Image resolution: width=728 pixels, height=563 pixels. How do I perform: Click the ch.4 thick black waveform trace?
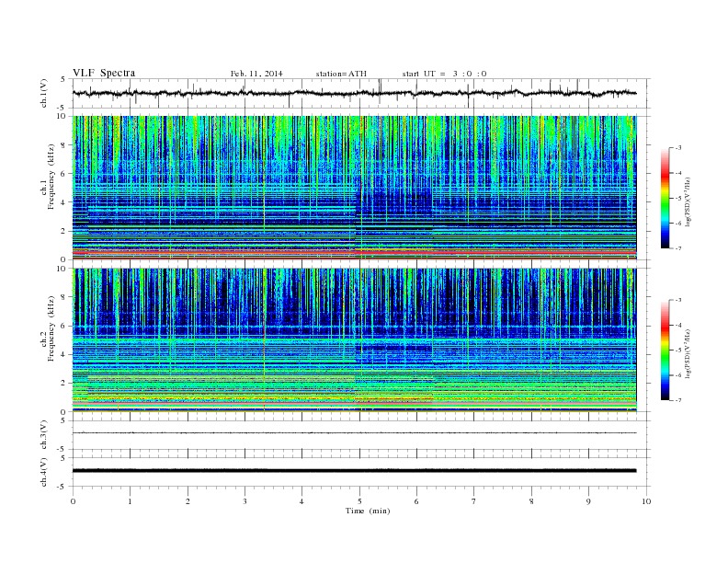point(355,471)
